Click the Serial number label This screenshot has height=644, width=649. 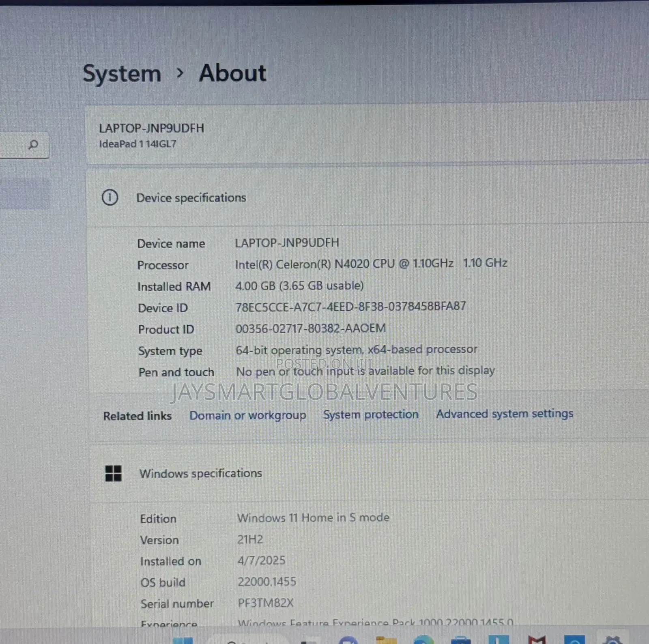[x=177, y=604]
